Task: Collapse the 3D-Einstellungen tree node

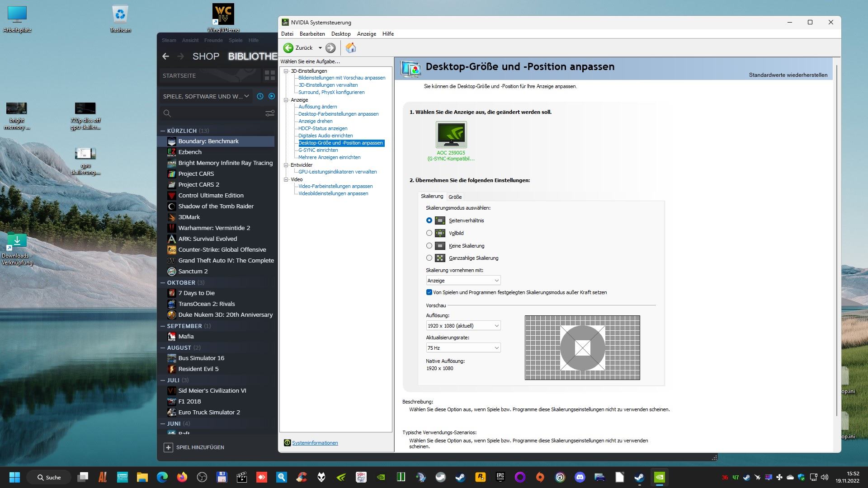Action: click(286, 71)
